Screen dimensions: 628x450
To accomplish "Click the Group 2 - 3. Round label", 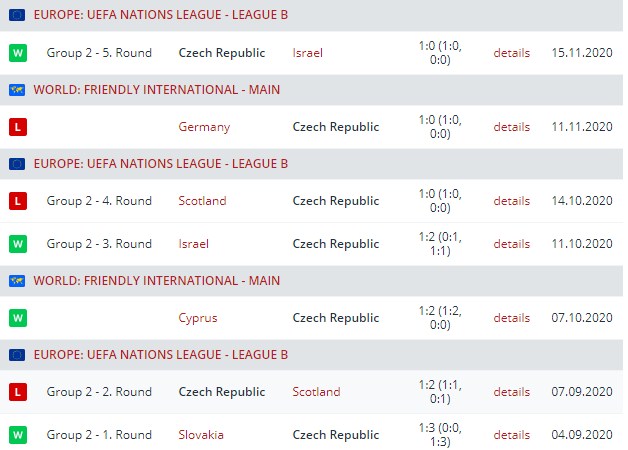I will (99, 244).
